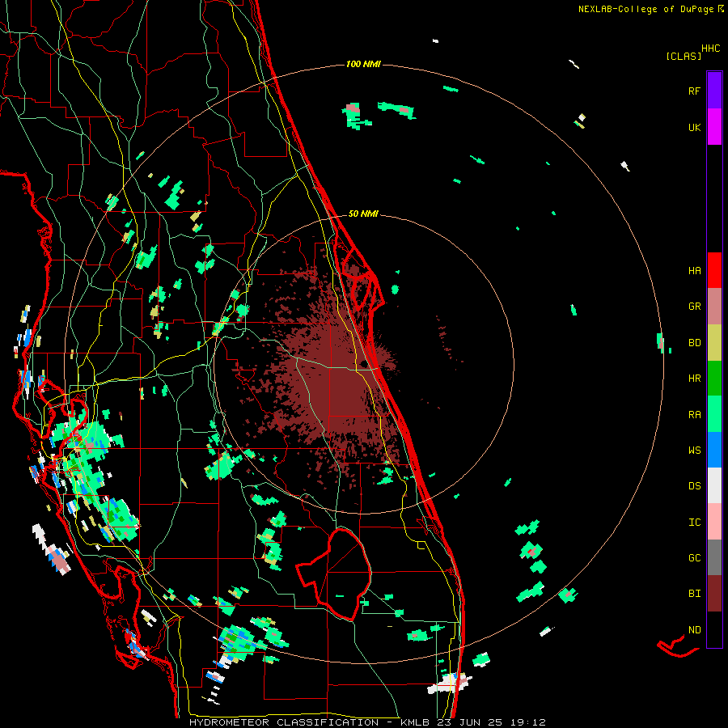Viewport: 728px width, 728px height.
Task: Click the DS white legend swatch
Action: click(x=714, y=485)
